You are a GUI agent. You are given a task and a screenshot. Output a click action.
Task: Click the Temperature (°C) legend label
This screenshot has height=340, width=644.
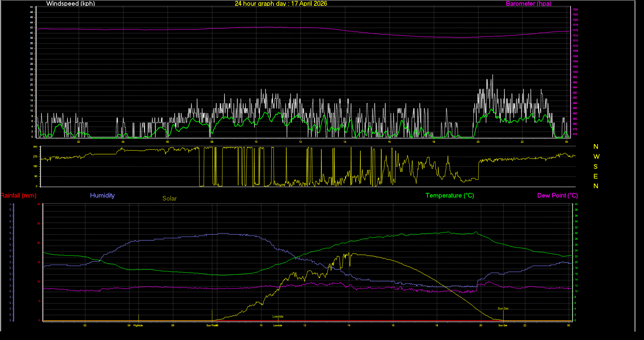click(x=450, y=196)
